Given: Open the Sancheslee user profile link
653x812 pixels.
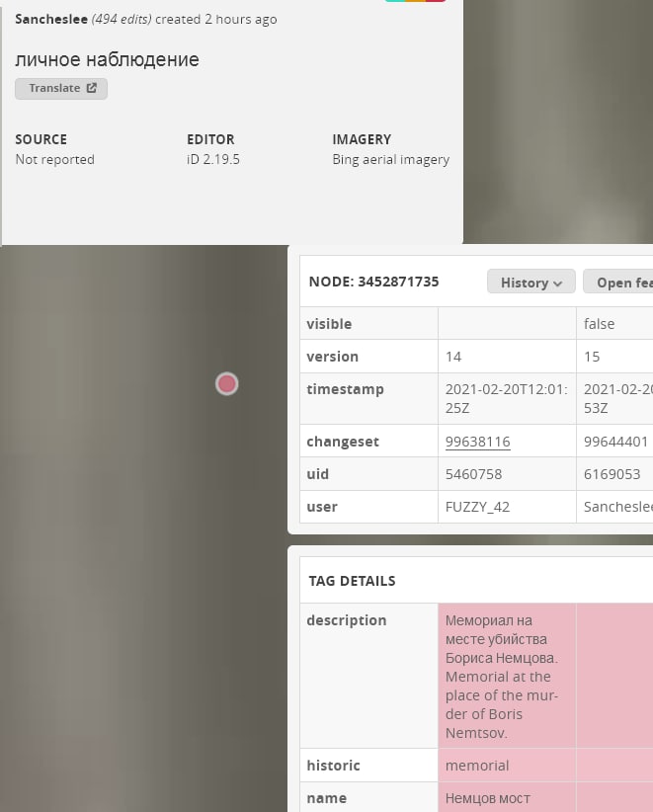Looking at the screenshot, I should click(51, 19).
